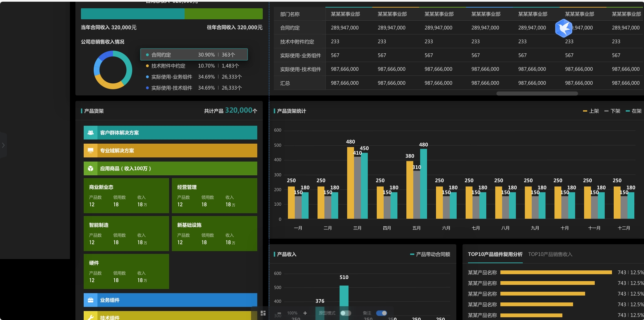The image size is (644, 320).
Task: Expand the collapsed left sidebar arrow
Action: click(x=3, y=145)
